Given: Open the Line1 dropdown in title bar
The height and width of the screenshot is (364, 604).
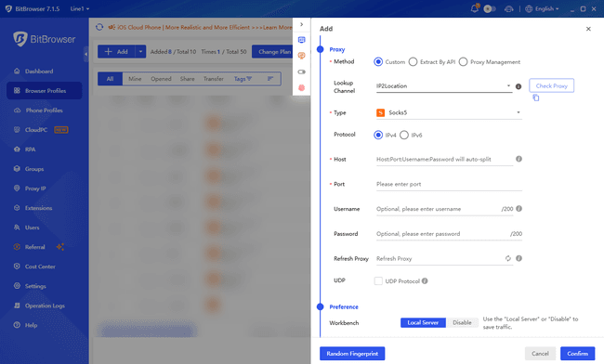Looking at the screenshot, I should coord(80,8).
